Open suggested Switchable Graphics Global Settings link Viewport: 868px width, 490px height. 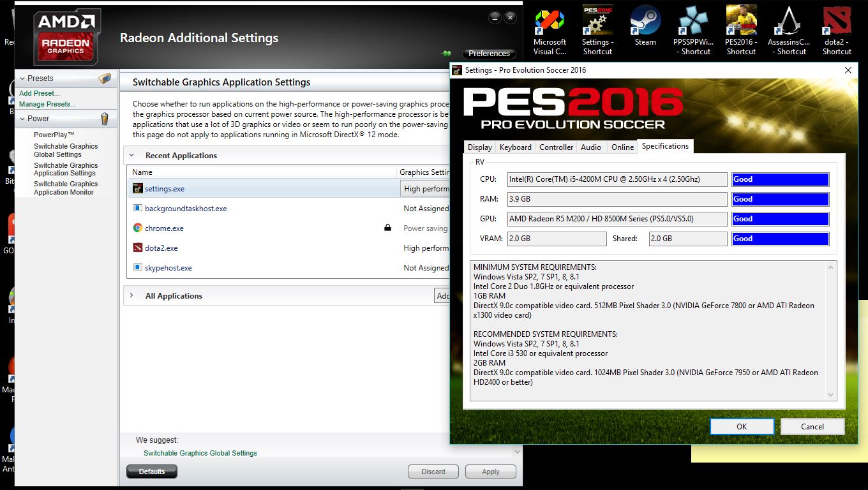point(200,453)
